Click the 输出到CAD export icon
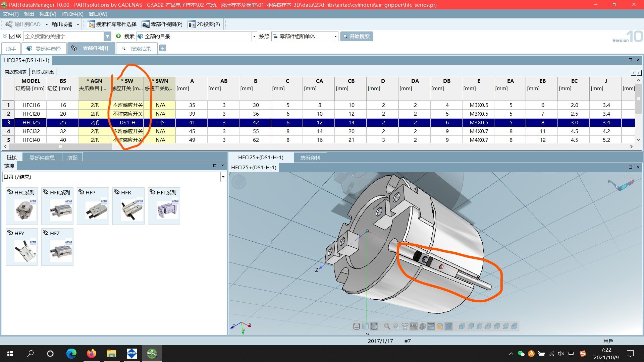 coord(9,24)
